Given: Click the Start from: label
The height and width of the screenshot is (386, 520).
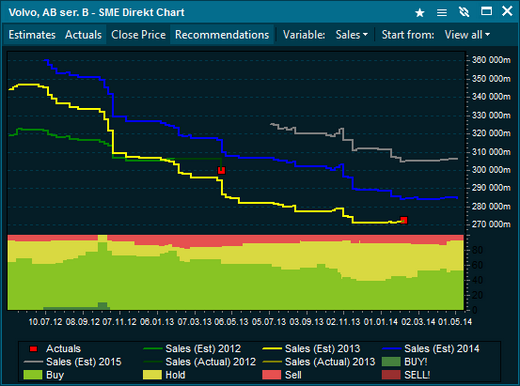Looking at the screenshot, I should coord(408,35).
